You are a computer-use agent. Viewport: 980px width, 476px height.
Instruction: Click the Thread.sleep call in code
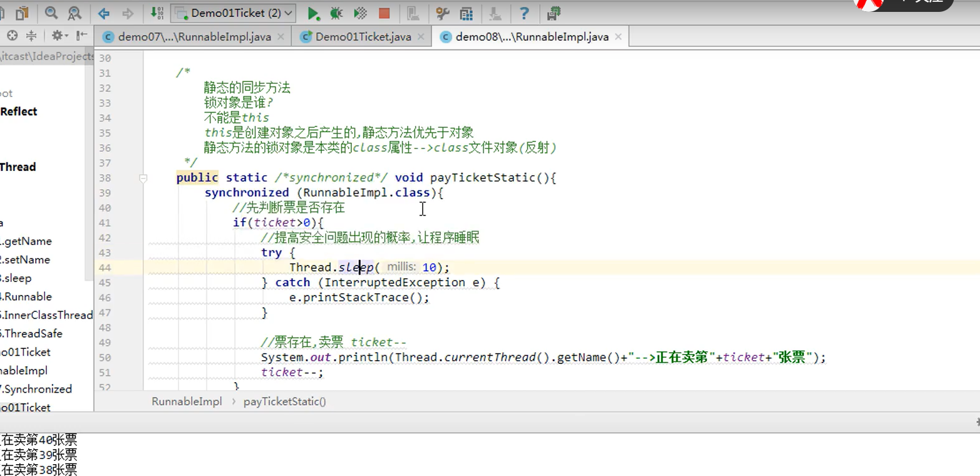331,267
